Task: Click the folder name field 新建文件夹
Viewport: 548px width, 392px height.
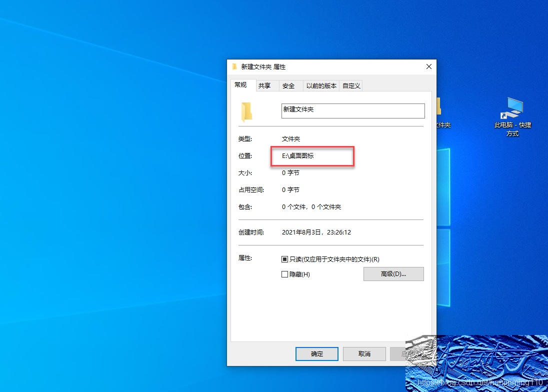Action: coord(353,111)
